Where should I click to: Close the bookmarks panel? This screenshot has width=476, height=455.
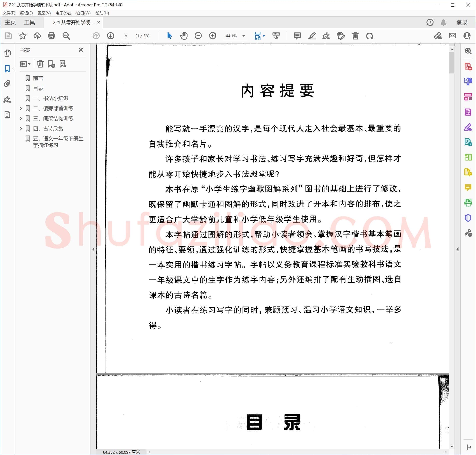click(81, 50)
